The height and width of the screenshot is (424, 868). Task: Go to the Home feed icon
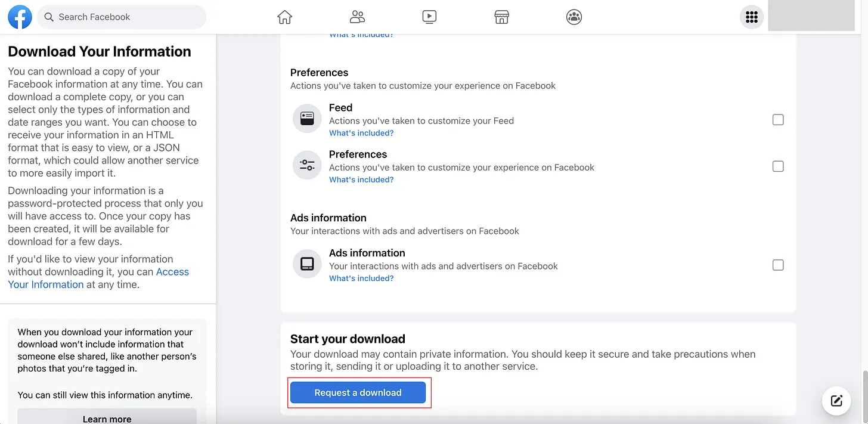tap(285, 17)
